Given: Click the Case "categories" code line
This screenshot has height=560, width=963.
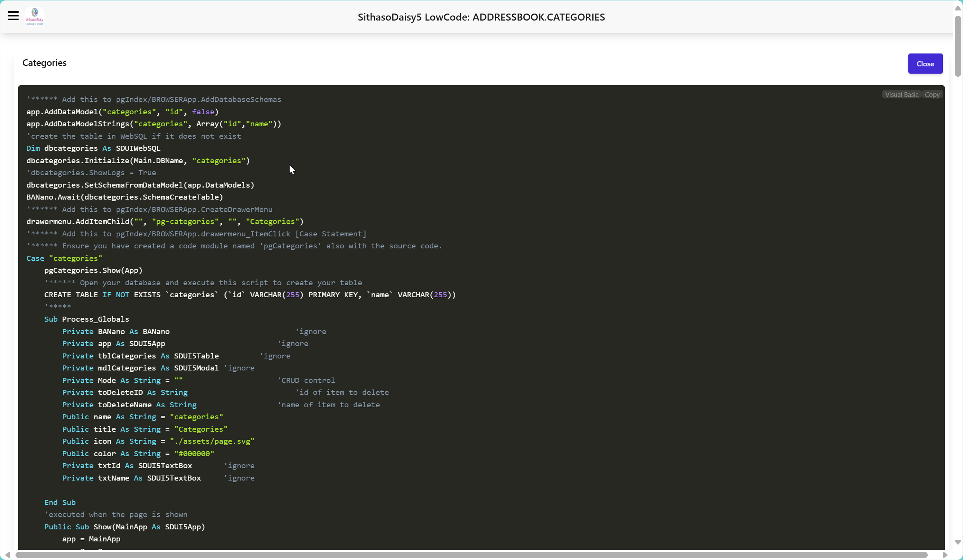Looking at the screenshot, I should coord(64,258).
